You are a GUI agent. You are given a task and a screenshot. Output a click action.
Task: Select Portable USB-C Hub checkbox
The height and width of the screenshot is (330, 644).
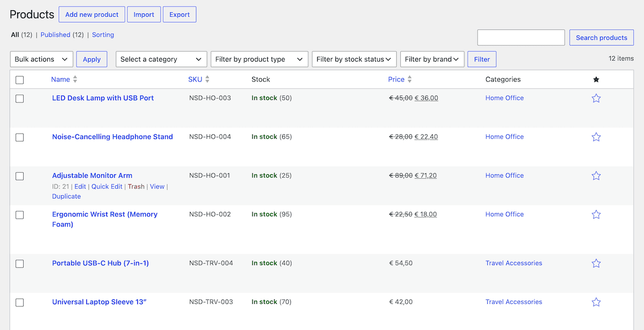[x=20, y=263]
